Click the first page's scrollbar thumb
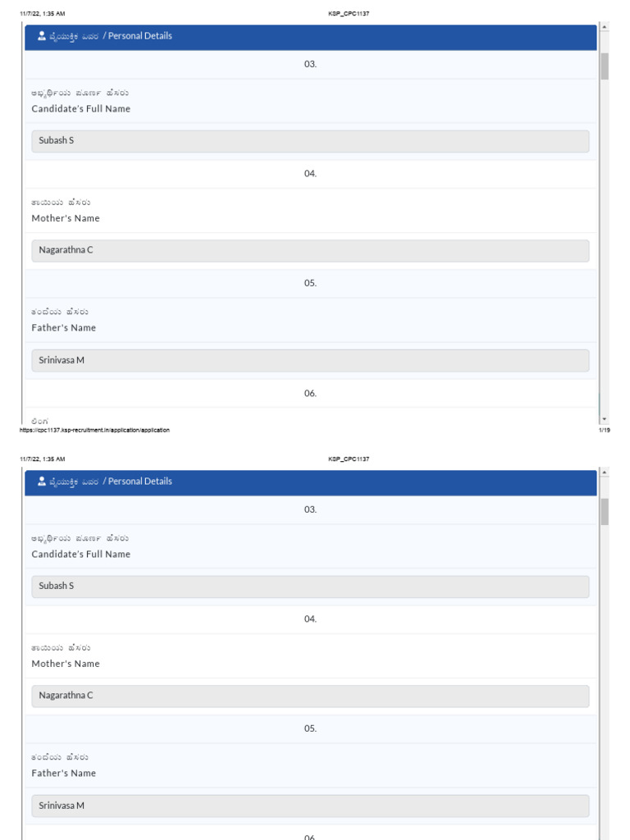Image resolution: width=630 pixels, height=840 pixels. (x=605, y=66)
